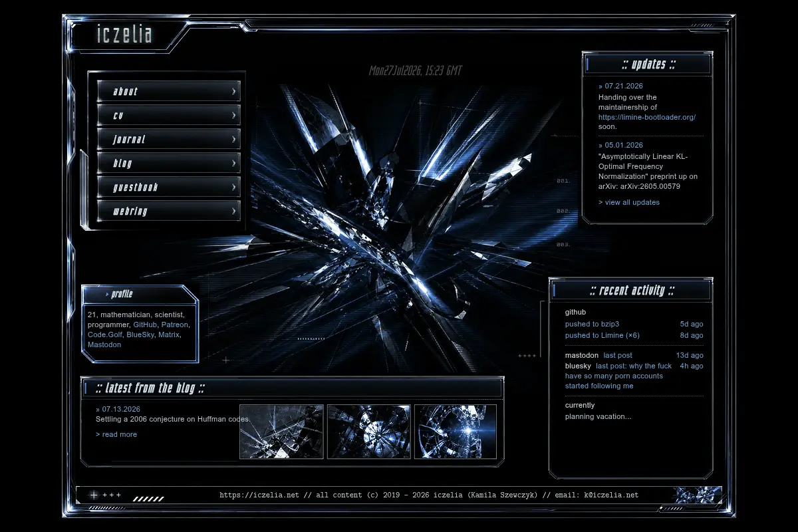This screenshot has height=532, width=798.
Task: Visit the Patreon profile link
Action: point(174,325)
